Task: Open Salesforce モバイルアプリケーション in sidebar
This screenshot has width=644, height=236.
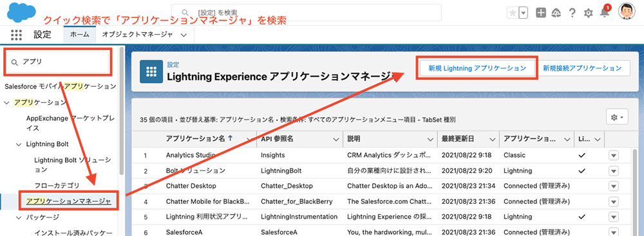Action: 61,87
